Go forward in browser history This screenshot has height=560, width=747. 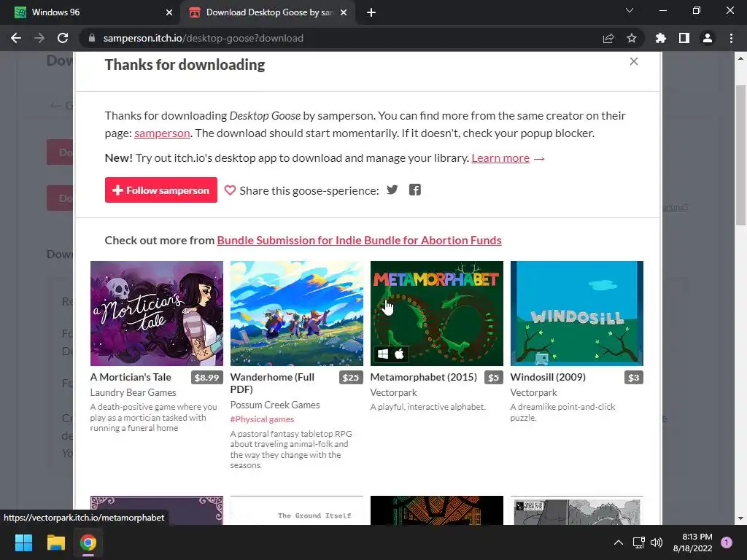click(39, 38)
